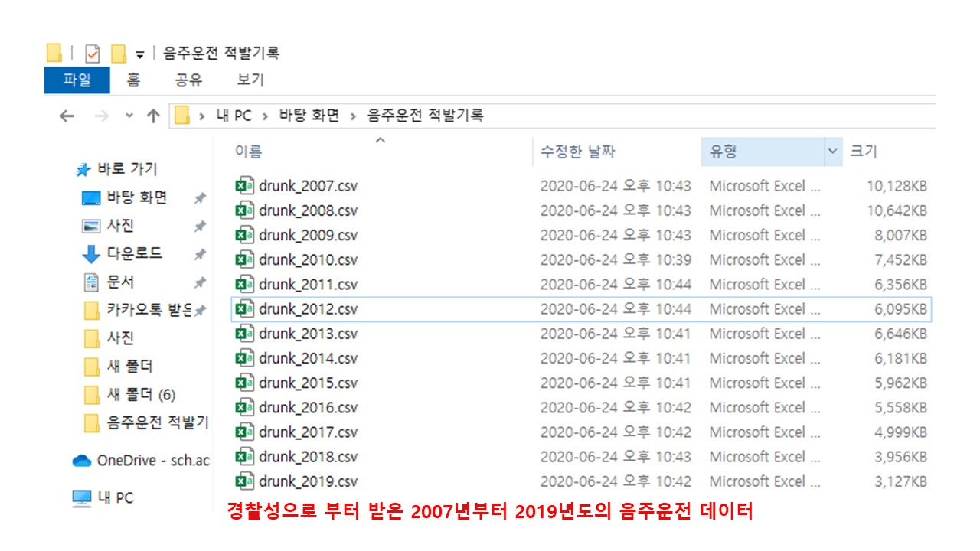Open 음주운전 적발기 folder in sidebar
Viewport: 980px width, 551px height.
coord(158,422)
